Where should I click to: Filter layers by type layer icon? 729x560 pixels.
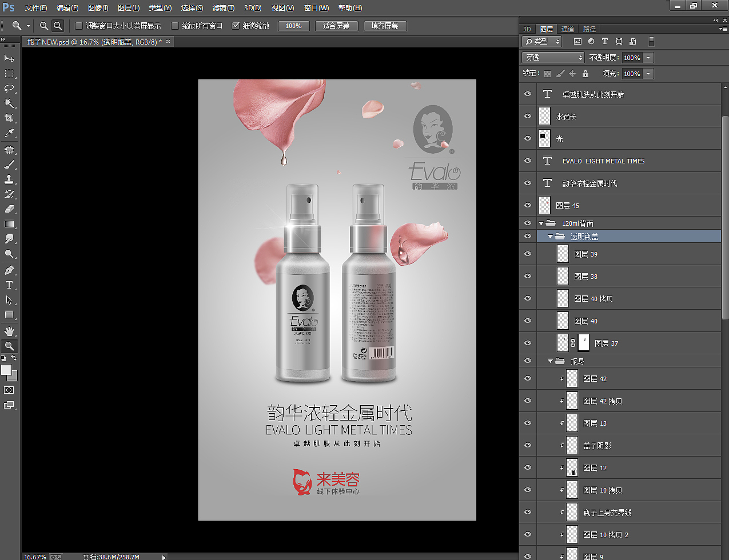[x=605, y=42]
